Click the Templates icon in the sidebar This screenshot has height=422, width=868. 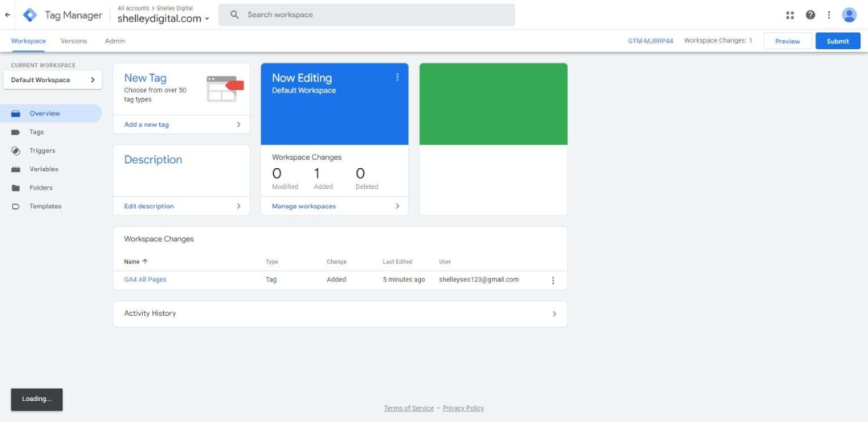click(x=15, y=207)
